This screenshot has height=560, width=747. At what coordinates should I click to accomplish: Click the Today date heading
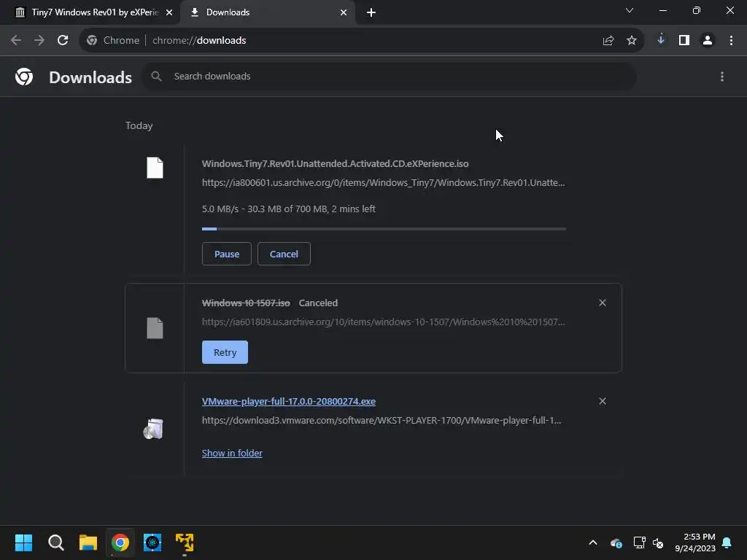coord(139,125)
